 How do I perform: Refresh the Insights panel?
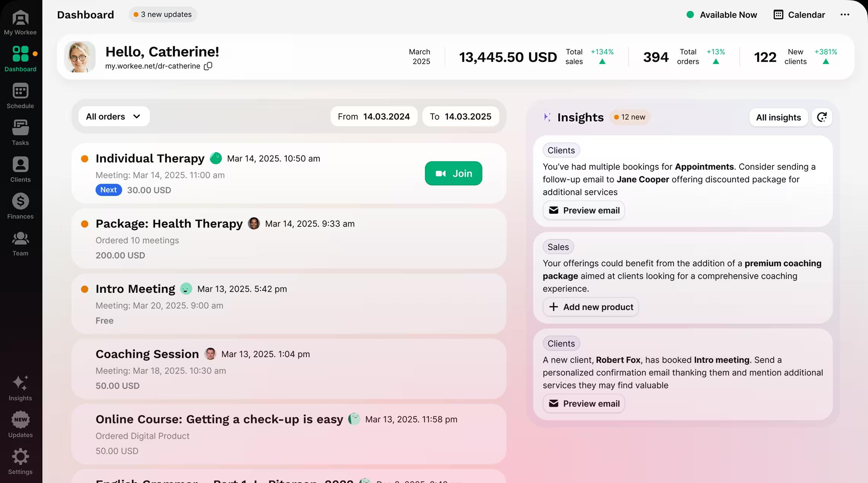(822, 117)
